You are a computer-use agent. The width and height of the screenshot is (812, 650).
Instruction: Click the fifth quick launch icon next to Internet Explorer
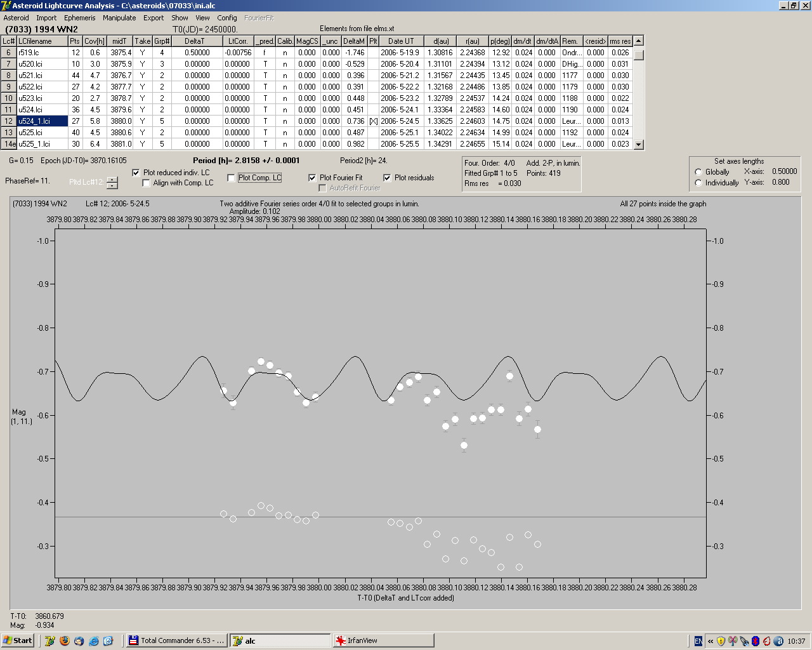(108, 640)
